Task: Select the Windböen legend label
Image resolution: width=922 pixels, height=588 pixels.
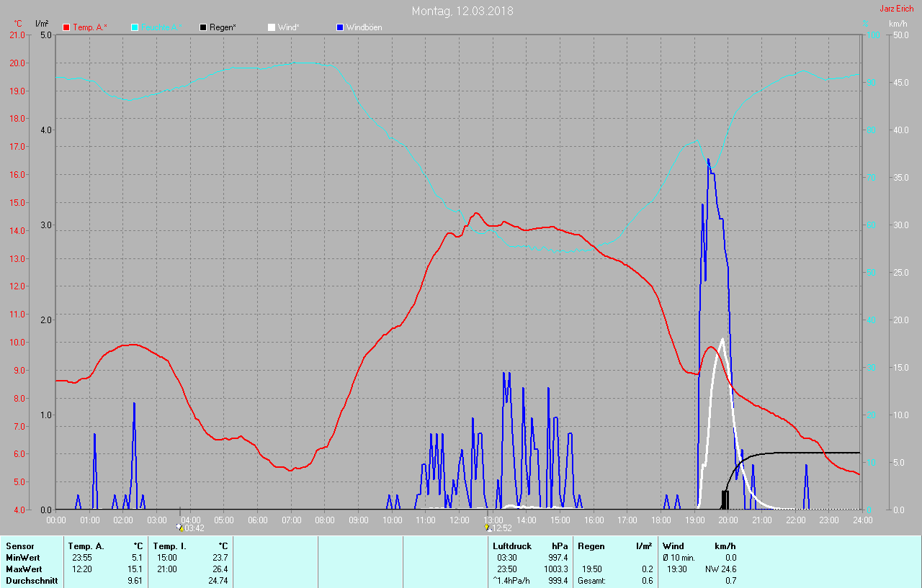Action: coord(364,27)
